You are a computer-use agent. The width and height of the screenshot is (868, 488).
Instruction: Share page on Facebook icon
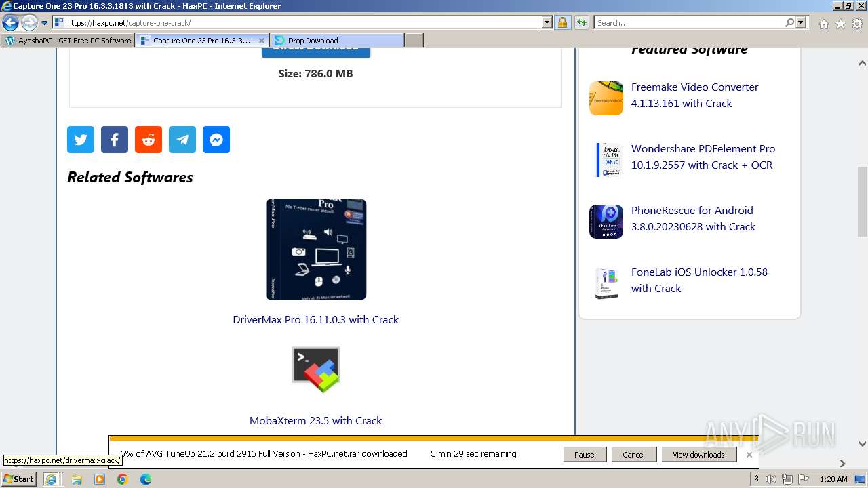pos(115,140)
